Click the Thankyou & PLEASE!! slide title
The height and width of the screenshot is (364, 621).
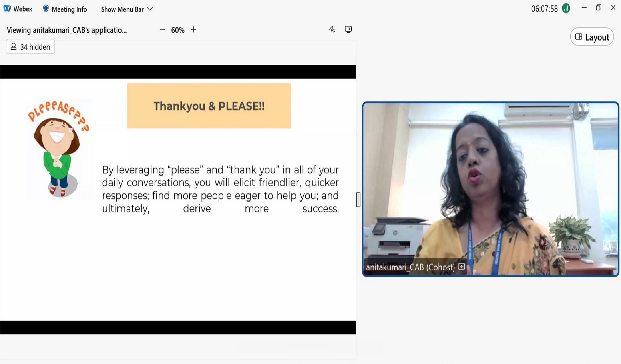pyautogui.click(x=209, y=106)
